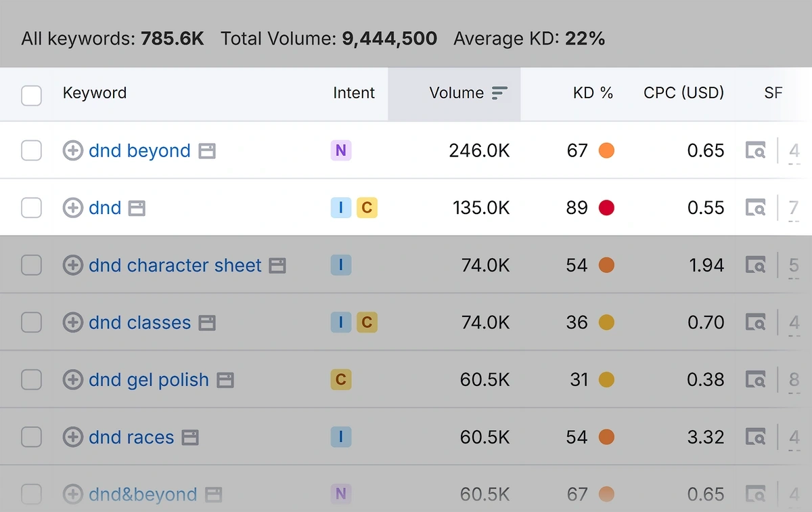Viewport: 812px width, 512px height.
Task: Tick the dnd races checkbox
Action: [31, 438]
